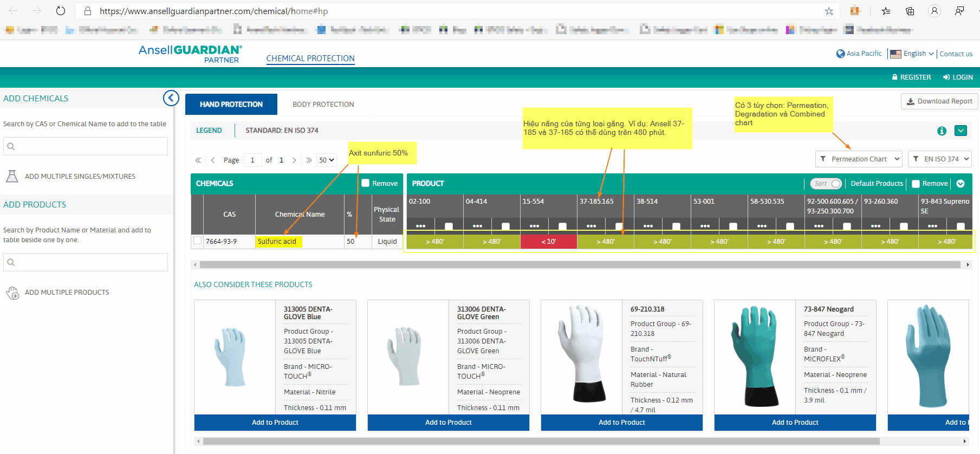Go to the next page of results

[x=294, y=160]
